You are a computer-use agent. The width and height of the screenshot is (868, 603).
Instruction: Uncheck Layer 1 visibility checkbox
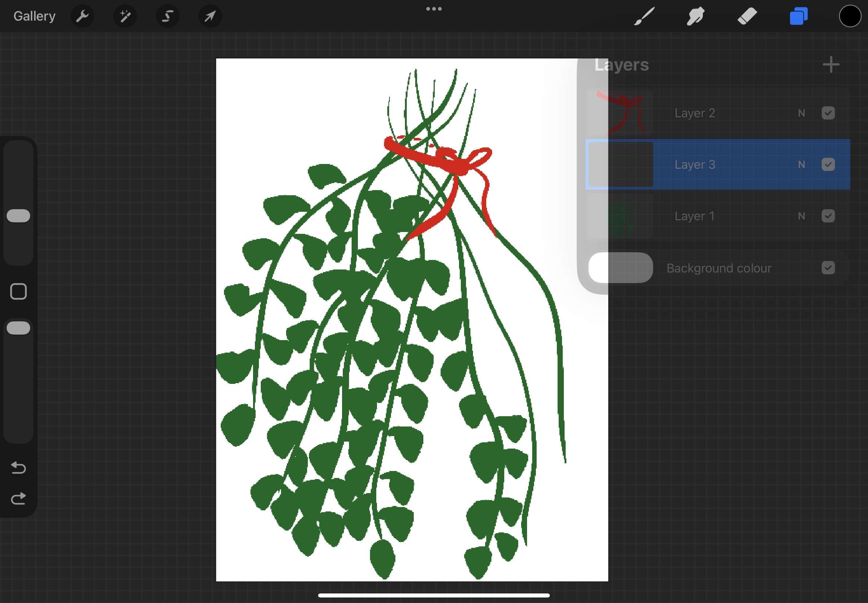click(x=828, y=216)
